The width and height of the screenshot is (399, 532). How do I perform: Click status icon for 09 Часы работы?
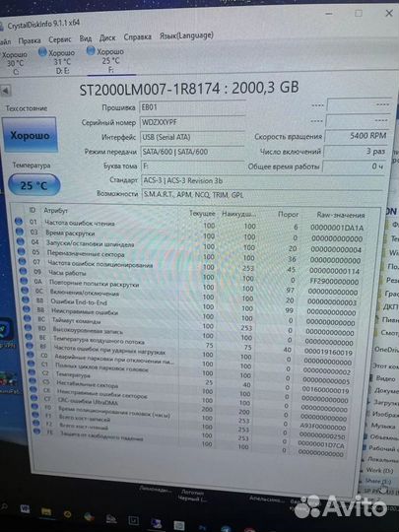[23, 271]
